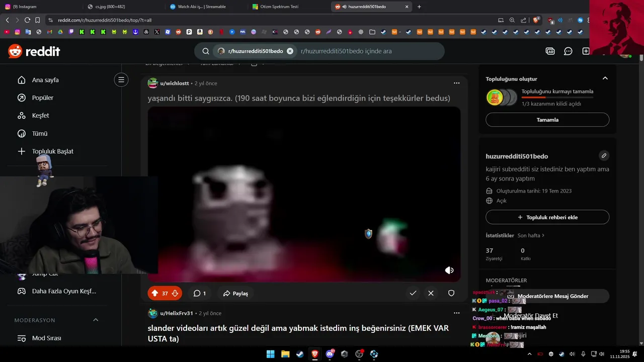Open Windows Start menu

pos(270,354)
